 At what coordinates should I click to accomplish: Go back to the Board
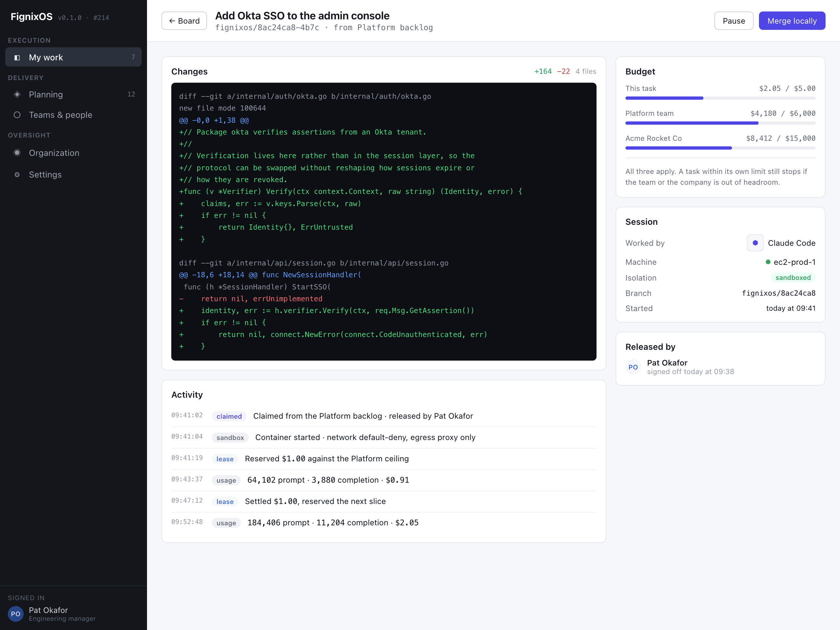point(184,20)
